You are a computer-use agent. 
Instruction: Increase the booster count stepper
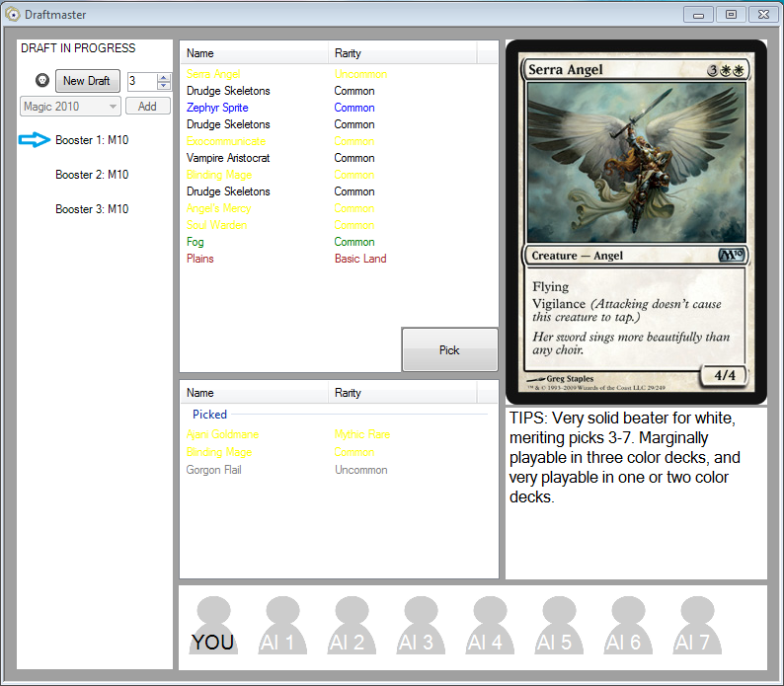[x=164, y=77]
